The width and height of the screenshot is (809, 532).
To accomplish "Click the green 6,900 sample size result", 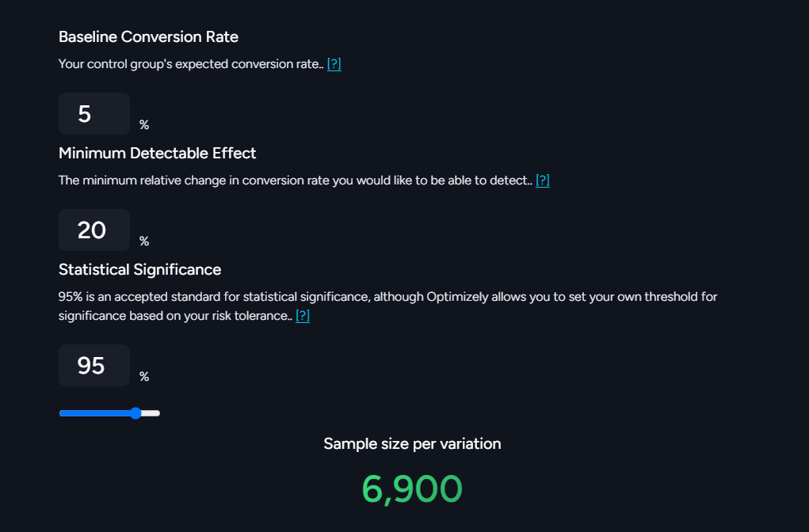I will point(411,489).
